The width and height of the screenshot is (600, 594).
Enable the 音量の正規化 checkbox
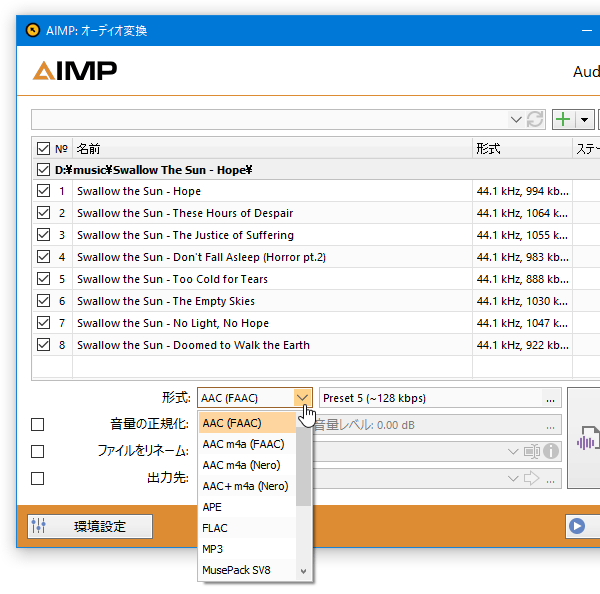click(x=38, y=424)
